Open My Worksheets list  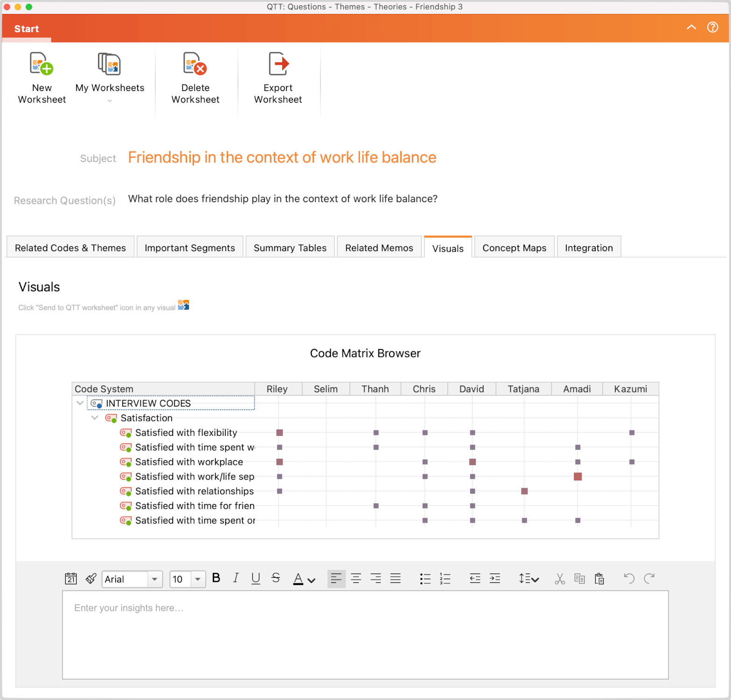[x=110, y=78]
